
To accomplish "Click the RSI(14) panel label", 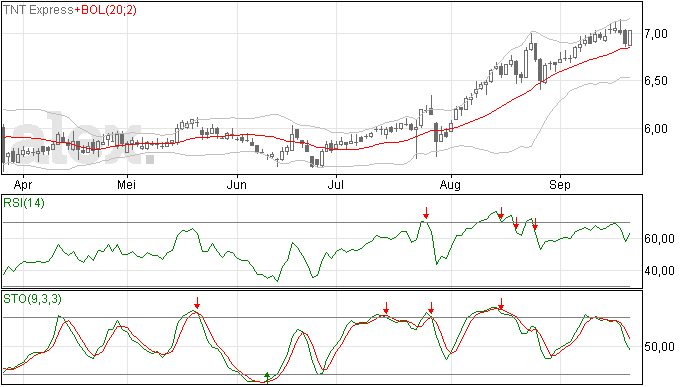I will click(x=24, y=203).
